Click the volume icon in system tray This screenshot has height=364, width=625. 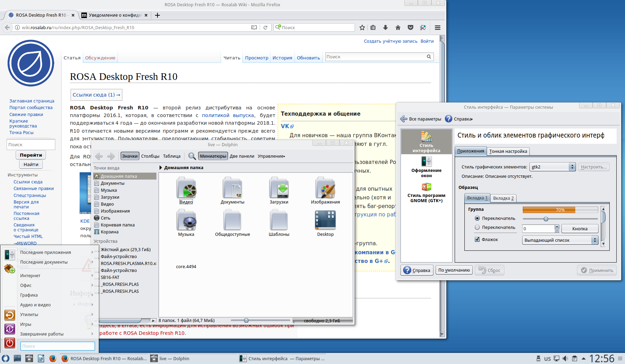(565, 358)
